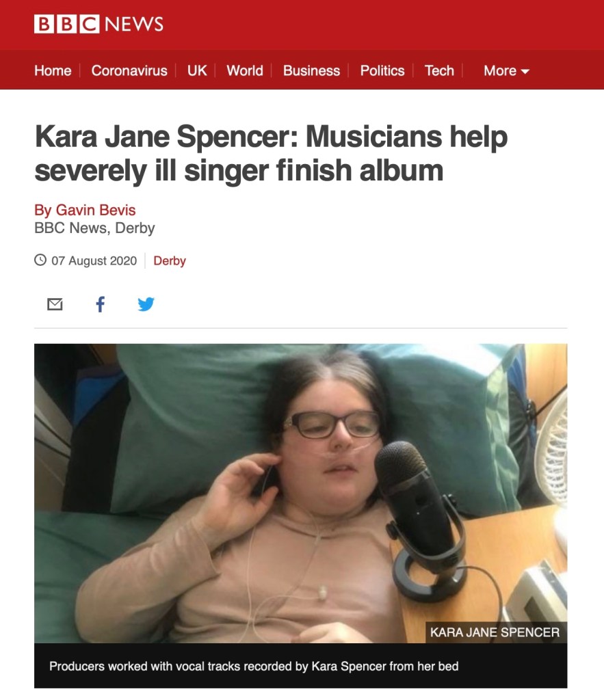The image size is (604, 700).
Task: Click the article headline text
Action: [271, 153]
